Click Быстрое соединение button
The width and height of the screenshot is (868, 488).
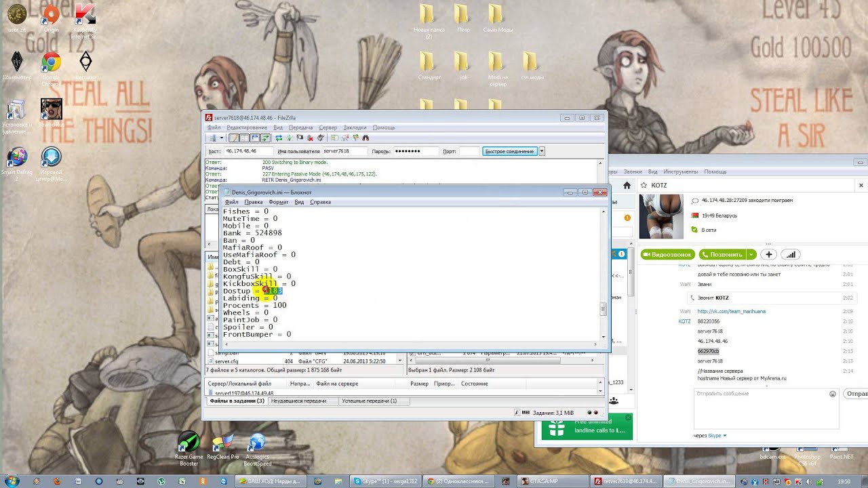pos(510,151)
